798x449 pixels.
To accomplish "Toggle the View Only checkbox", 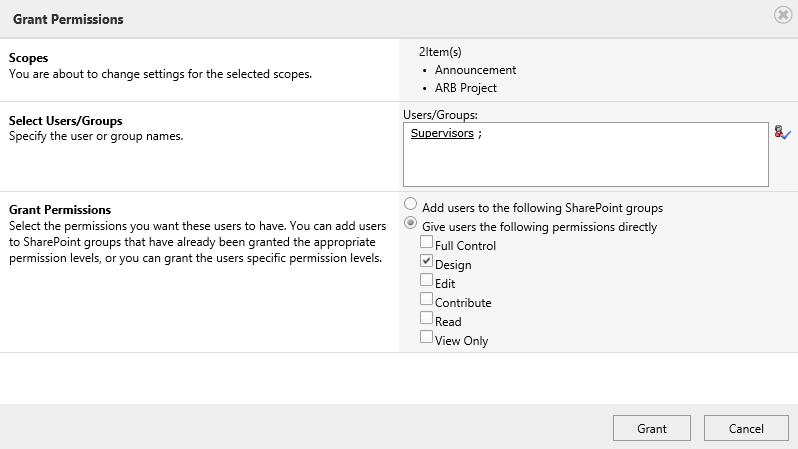I will 426,337.
